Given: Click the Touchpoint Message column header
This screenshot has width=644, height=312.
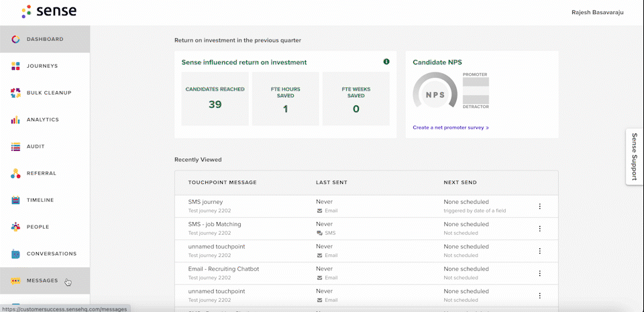Looking at the screenshot, I should pos(222,183).
